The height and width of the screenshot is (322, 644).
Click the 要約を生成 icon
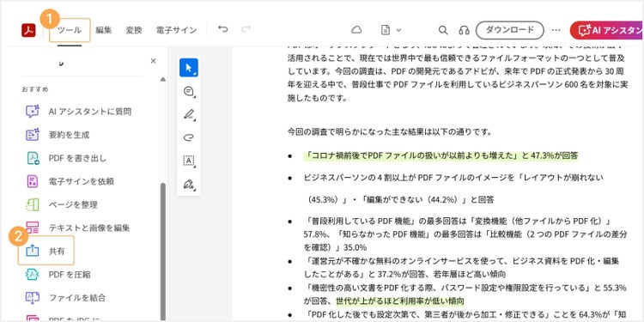(33, 135)
